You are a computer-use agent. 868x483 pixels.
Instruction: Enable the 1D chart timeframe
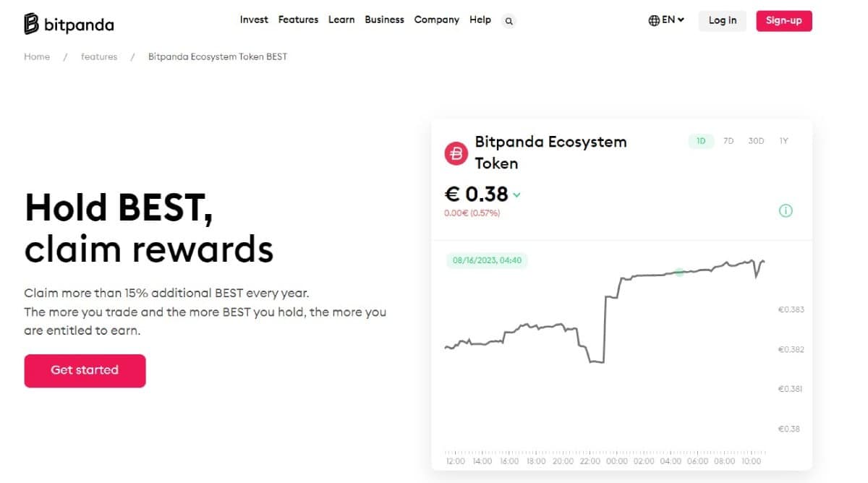[x=699, y=141]
